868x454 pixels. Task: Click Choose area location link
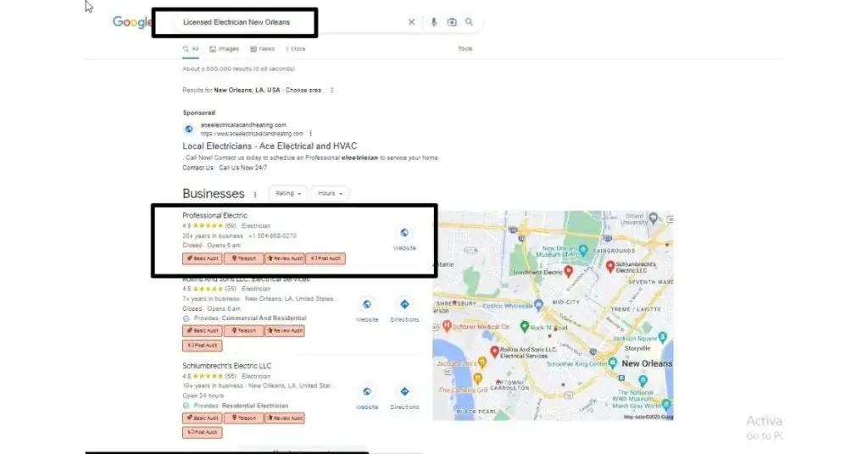pyautogui.click(x=303, y=90)
